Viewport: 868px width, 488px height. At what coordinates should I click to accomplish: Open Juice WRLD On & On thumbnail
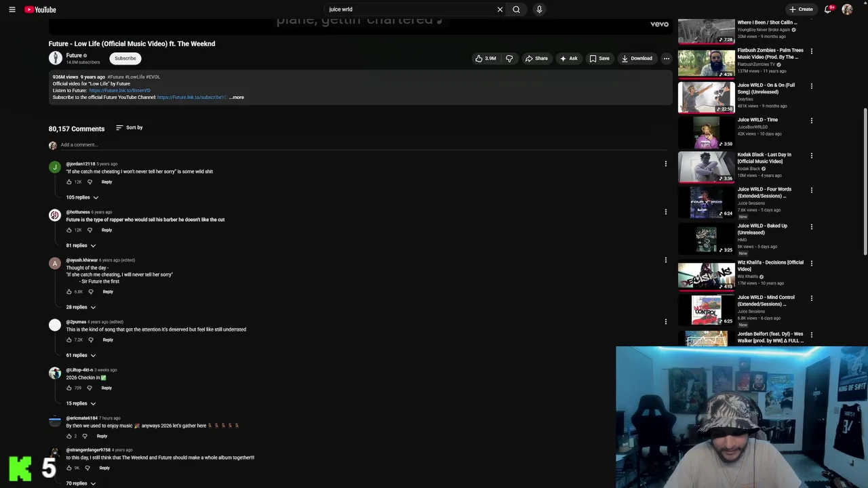[x=706, y=98]
